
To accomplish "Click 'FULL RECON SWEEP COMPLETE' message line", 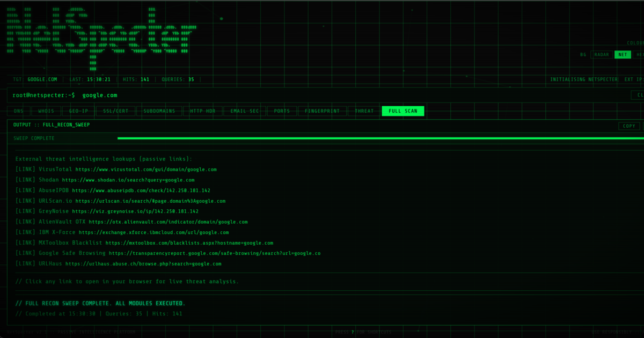I will 100,304.
